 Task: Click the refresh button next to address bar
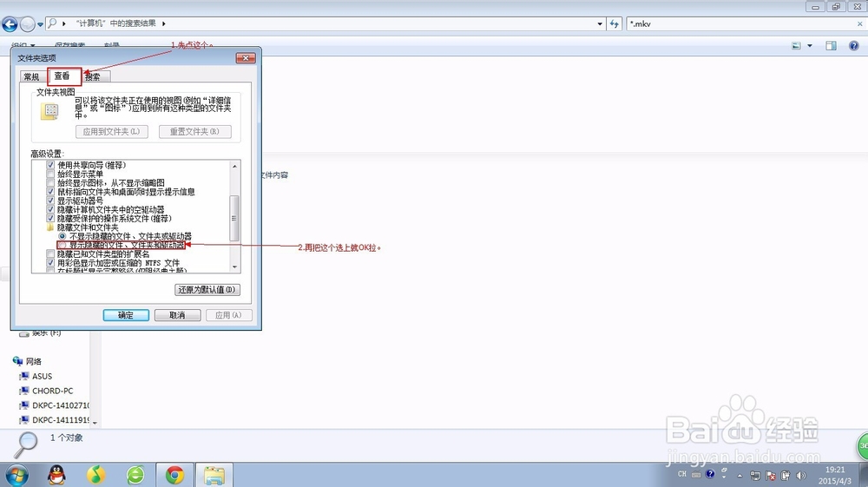tap(615, 23)
